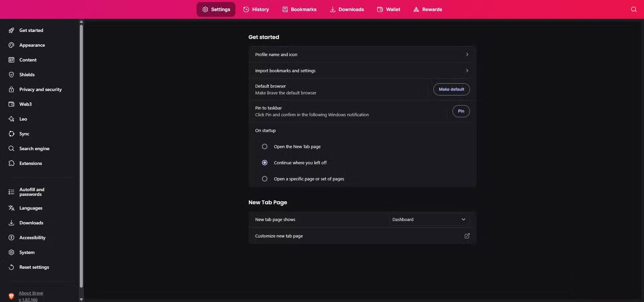Viewport: 644px width, 302px height.
Task: Click the search icon in top bar
Action: (634, 9)
